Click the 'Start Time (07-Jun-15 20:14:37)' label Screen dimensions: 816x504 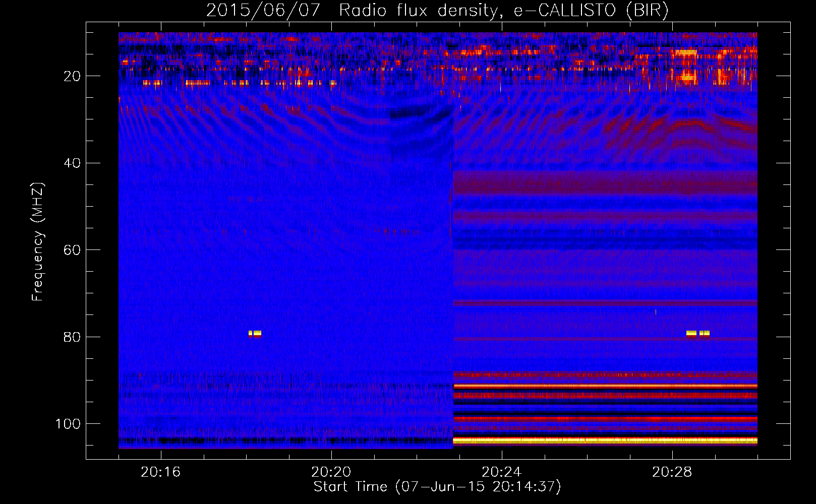click(x=437, y=487)
